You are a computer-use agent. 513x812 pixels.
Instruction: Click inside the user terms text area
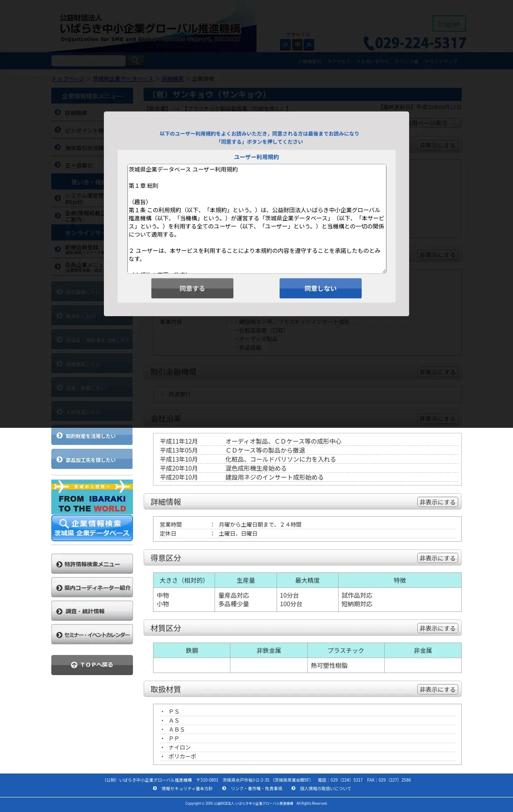click(x=256, y=219)
